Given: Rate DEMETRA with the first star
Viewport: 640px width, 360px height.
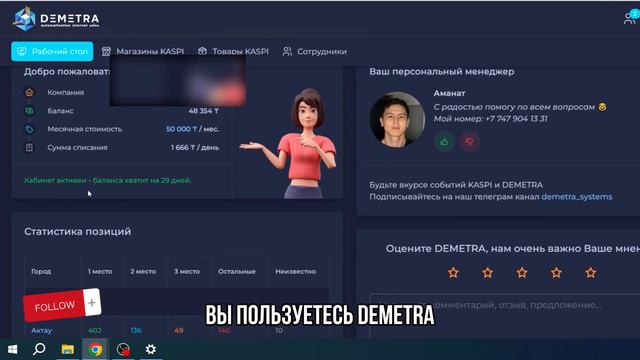Looking at the screenshot, I should pos(453,272).
